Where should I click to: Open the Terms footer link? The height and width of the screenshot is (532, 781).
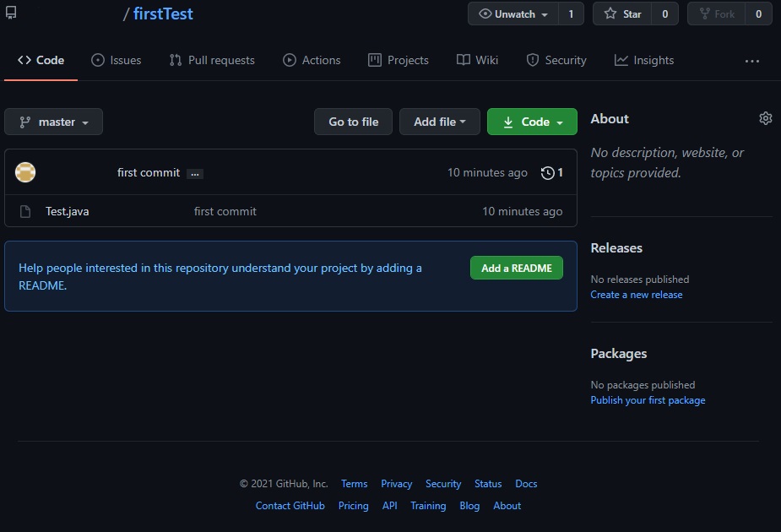pyautogui.click(x=354, y=484)
